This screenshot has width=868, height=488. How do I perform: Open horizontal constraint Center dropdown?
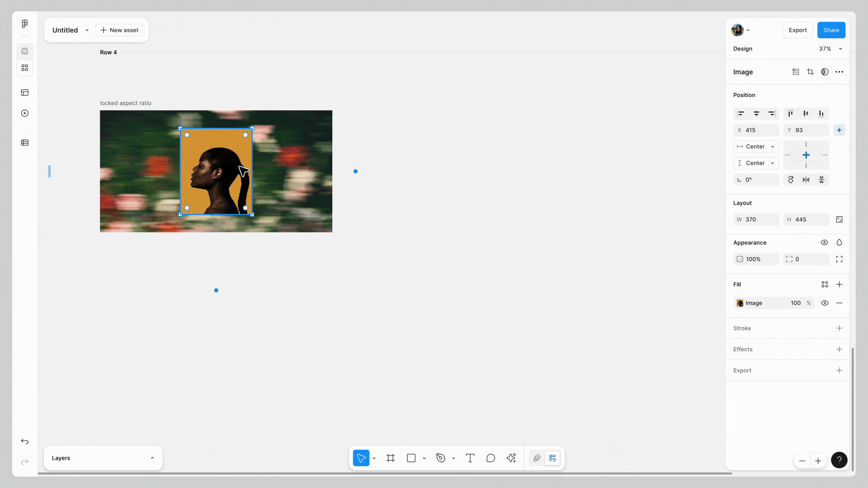(756, 147)
